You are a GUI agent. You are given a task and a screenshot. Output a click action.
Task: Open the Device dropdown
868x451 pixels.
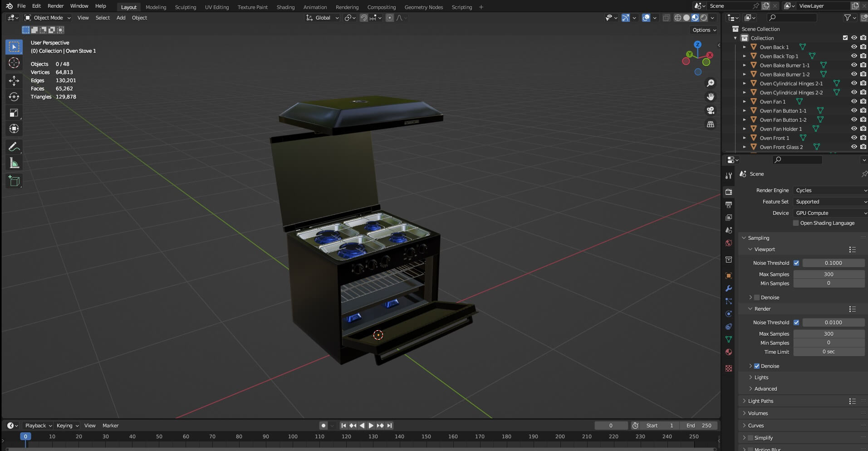click(830, 213)
